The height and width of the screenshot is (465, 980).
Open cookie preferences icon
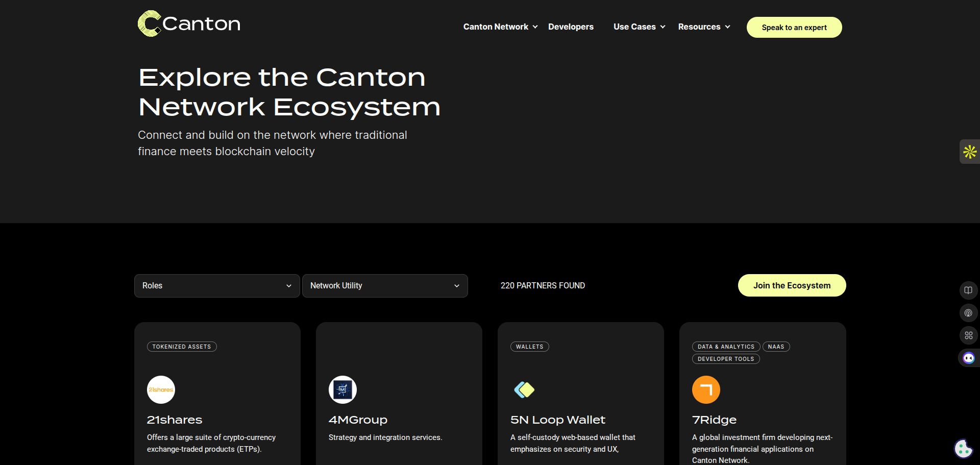(x=963, y=449)
